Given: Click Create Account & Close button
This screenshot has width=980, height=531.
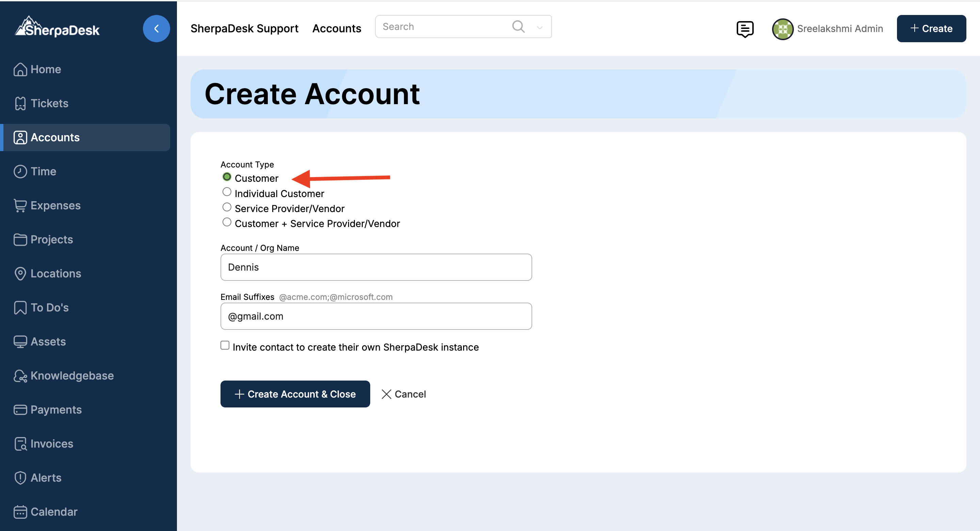Looking at the screenshot, I should point(295,394).
